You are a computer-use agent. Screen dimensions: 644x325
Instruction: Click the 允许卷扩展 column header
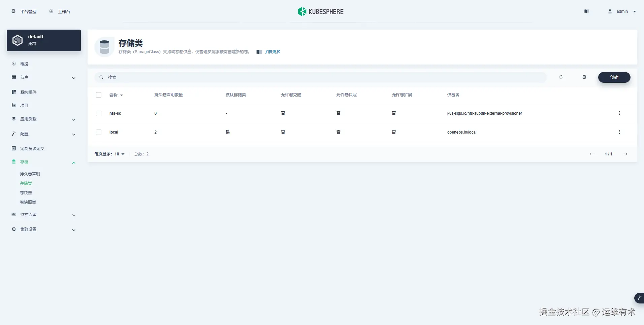(402, 95)
